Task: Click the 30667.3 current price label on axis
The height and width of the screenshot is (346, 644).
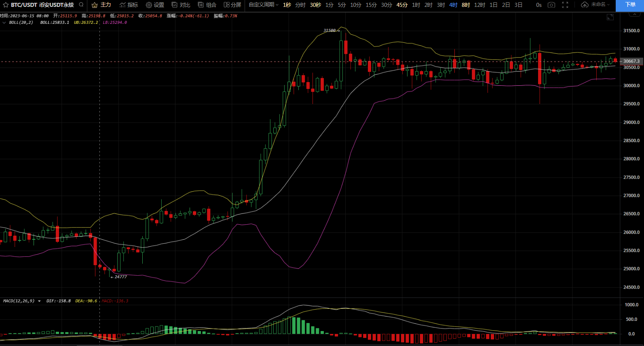Action: tap(631, 61)
